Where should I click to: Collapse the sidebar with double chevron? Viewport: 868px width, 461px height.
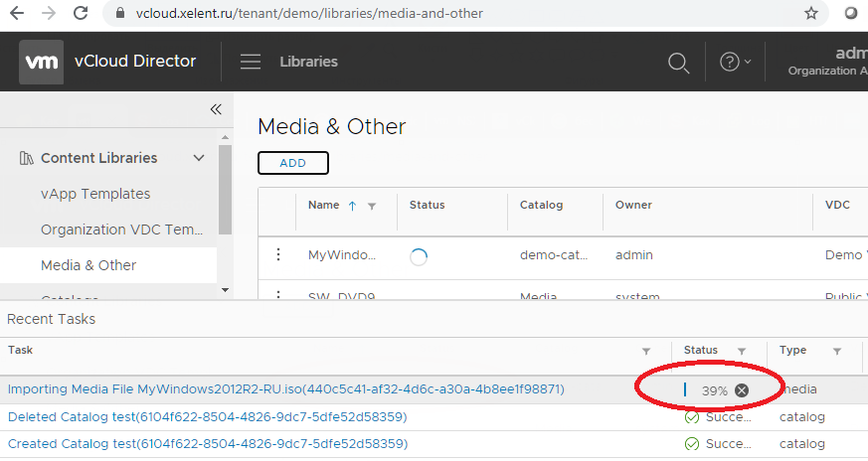(216, 109)
